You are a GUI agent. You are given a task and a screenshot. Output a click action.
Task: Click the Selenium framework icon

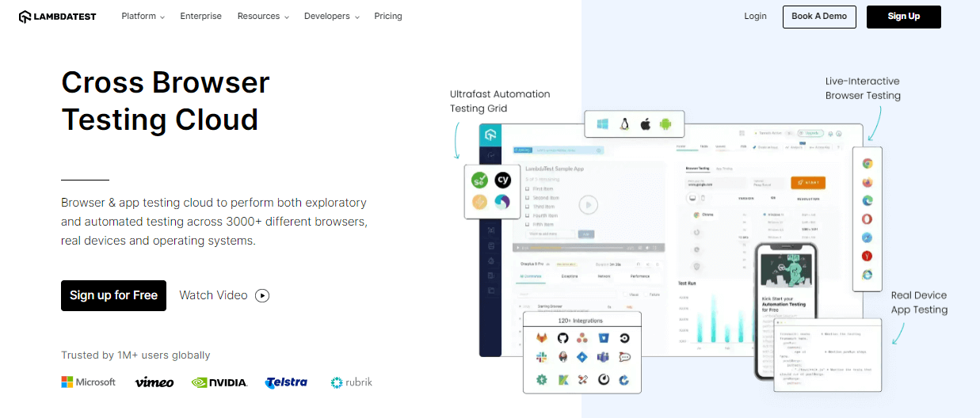pos(479,180)
